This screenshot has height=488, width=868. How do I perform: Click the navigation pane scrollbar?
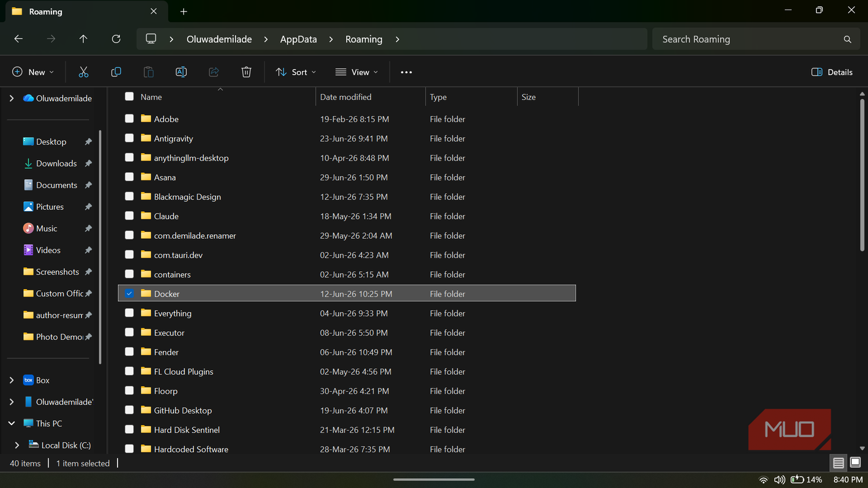pos(100,247)
